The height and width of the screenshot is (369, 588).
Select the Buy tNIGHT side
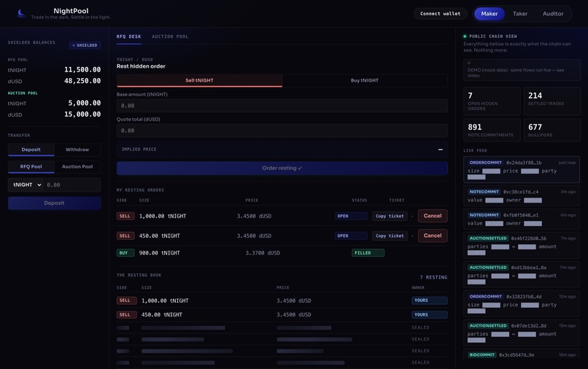(365, 80)
